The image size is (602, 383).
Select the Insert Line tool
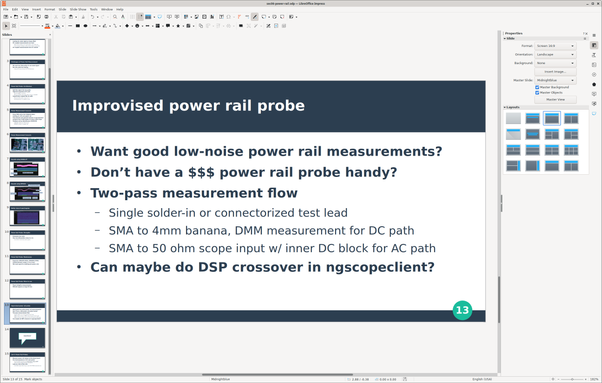70,26
